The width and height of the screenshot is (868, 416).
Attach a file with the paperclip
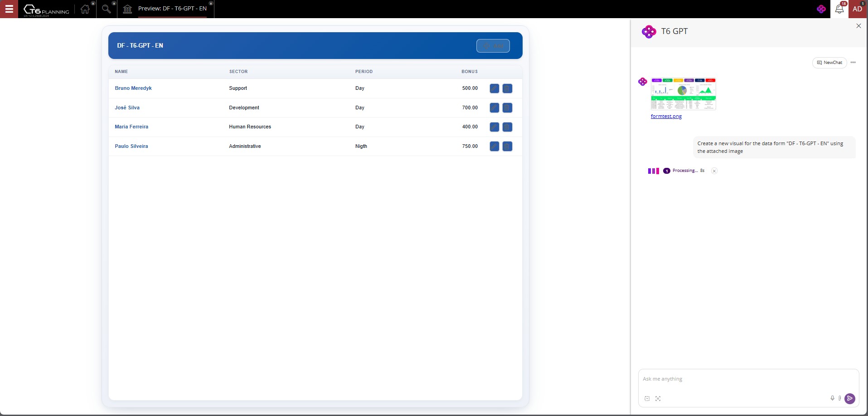839,398
